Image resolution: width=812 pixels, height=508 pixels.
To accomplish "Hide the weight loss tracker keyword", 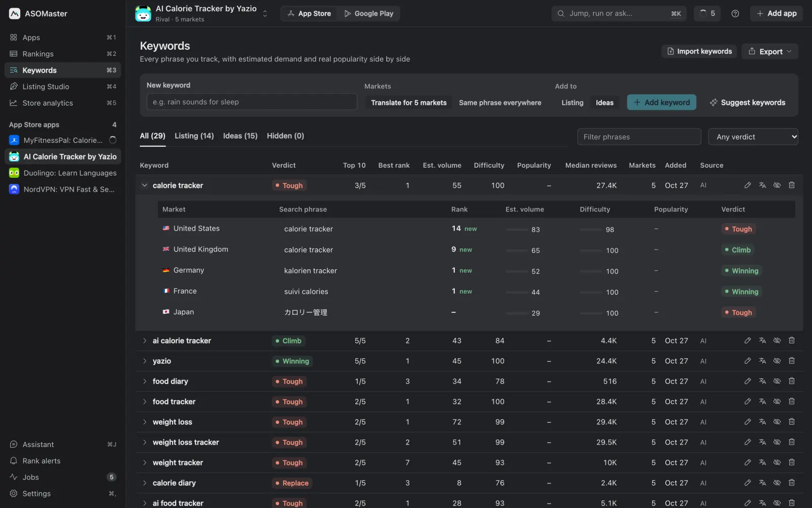I will pos(777,442).
